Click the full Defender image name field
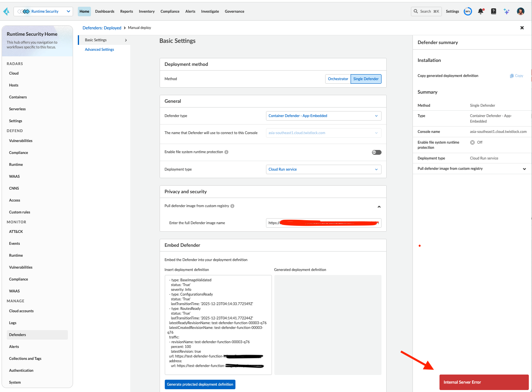Screen dimensions: 532x392 pos(324,223)
